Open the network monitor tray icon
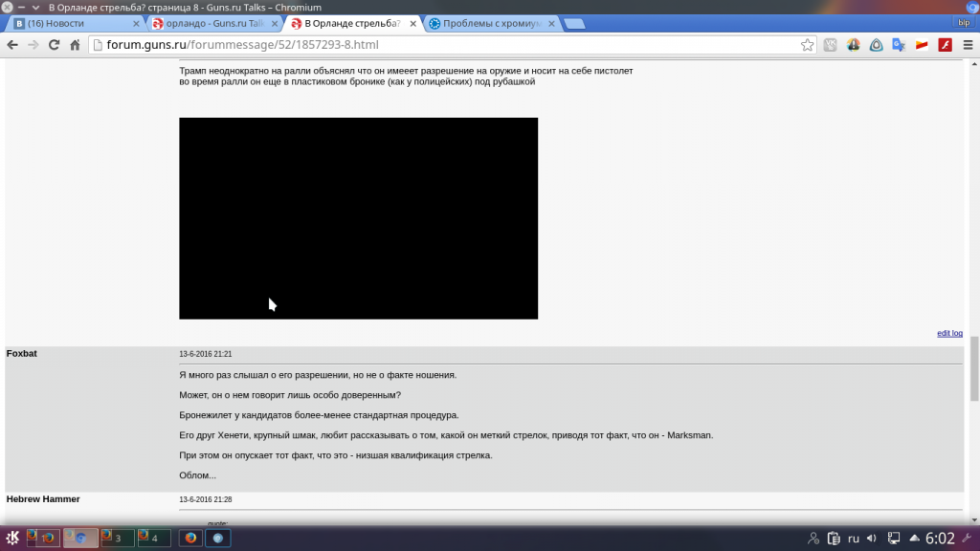 894,538
